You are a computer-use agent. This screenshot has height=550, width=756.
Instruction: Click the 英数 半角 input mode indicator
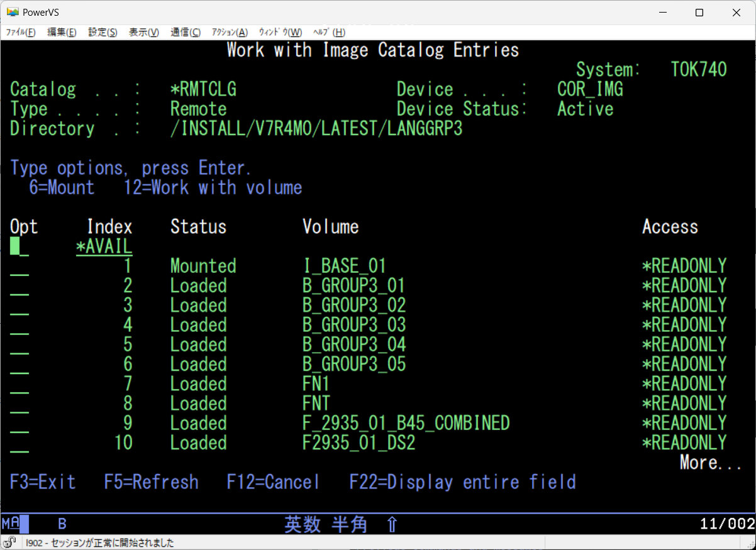click(x=326, y=524)
